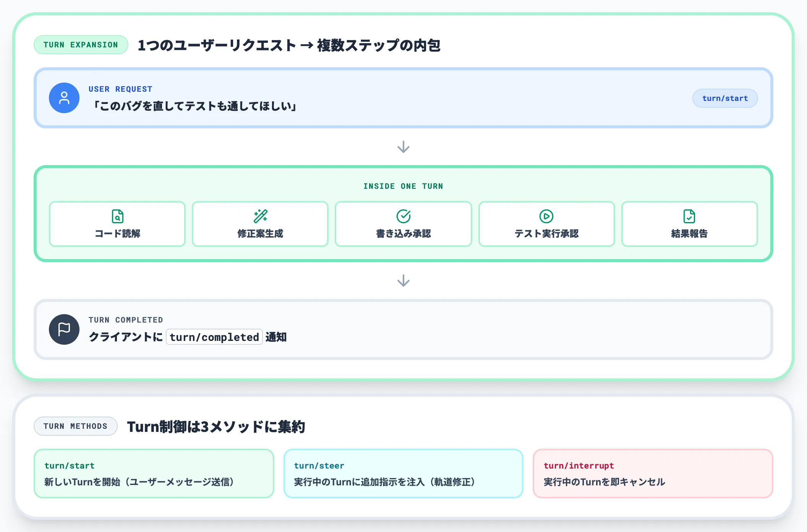Select the テスト実行承認 step card
807x532 pixels.
pos(546,224)
